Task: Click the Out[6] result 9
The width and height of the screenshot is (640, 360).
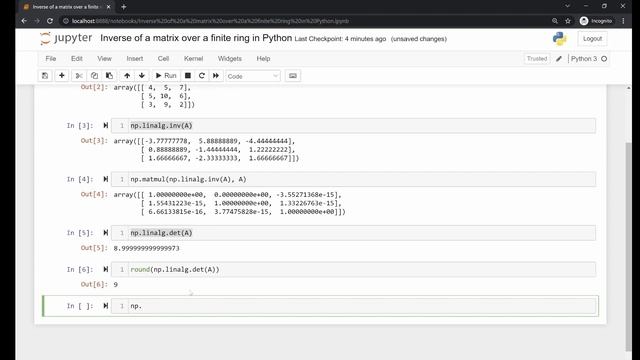Action: click(116, 284)
